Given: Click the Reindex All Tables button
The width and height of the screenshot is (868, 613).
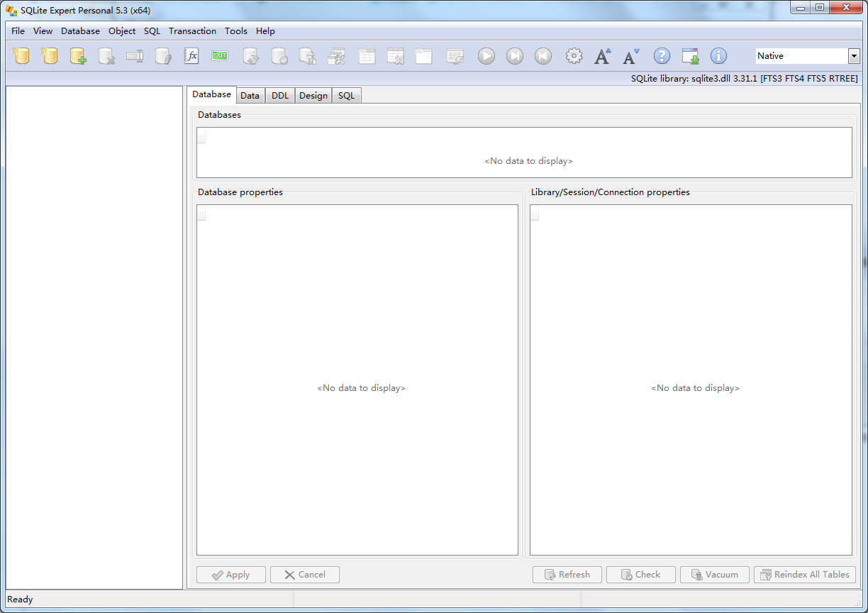Looking at the screenshot, I should coord(805,575).
